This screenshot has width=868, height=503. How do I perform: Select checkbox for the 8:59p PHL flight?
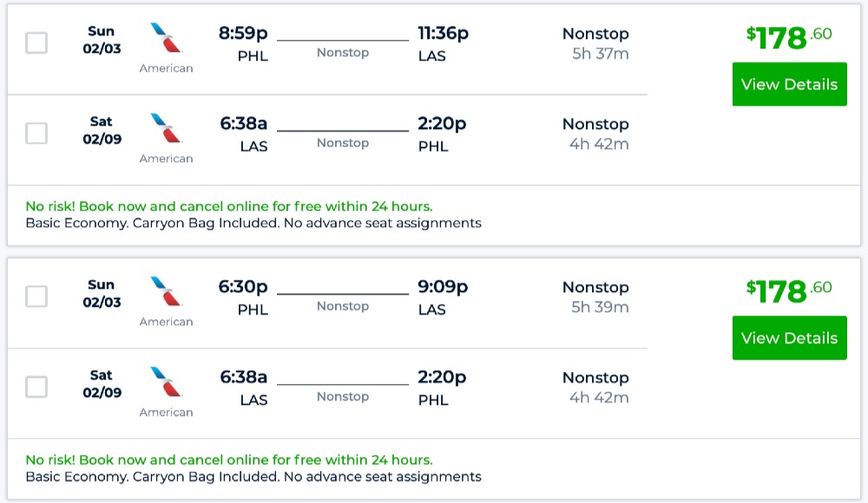point(36,42)
